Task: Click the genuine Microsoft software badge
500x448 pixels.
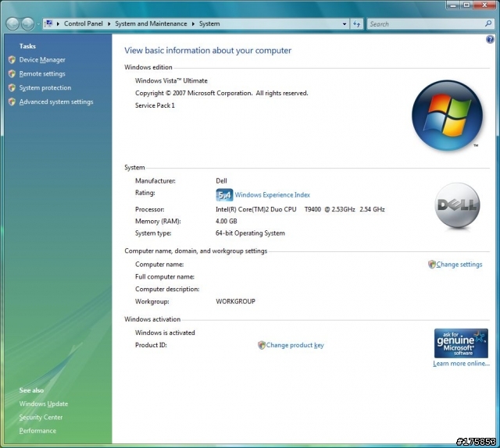Action: 461,343
